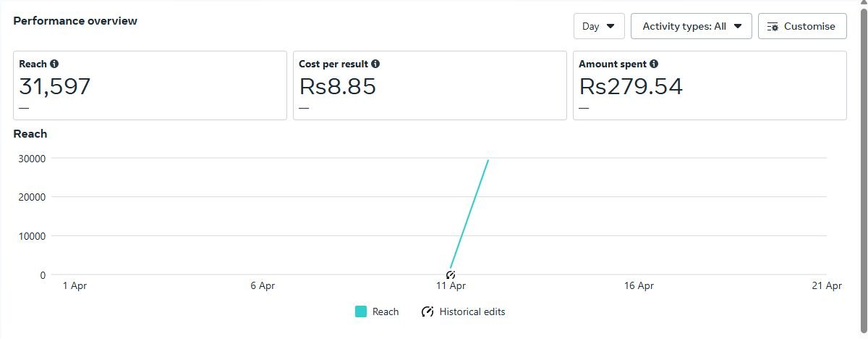Image resolution: width=868 pixels, height=339 pixels.
Task: Toggle the Historical edits legend label
Action: (472, 311)
